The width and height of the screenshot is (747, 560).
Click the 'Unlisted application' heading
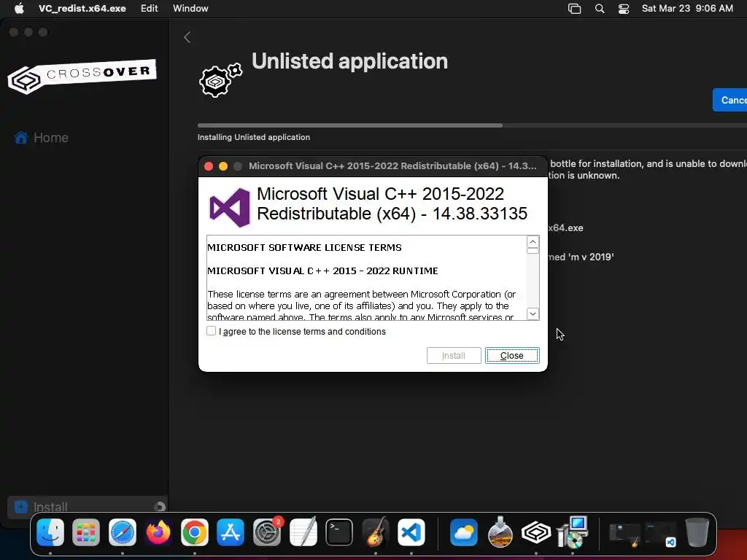click(x=349, y=61)
